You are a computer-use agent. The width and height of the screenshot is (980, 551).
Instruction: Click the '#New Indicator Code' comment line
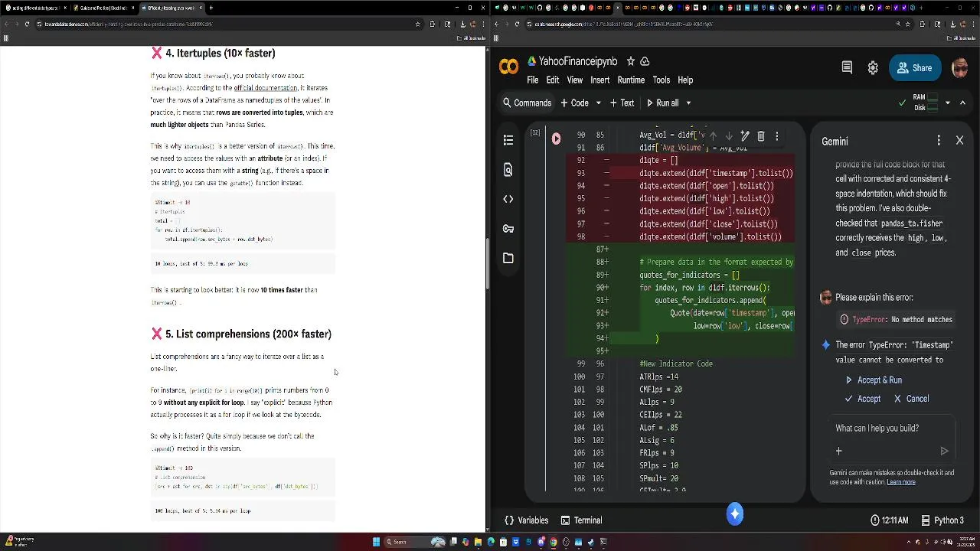point(676,364)
